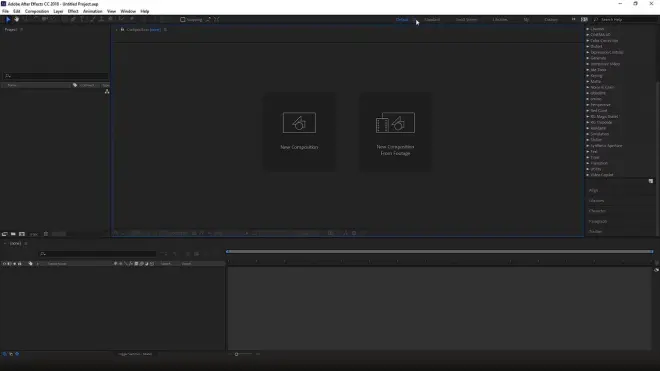660x371 pixels.
Task: Select the Hand tool
Action: (16, 19)
